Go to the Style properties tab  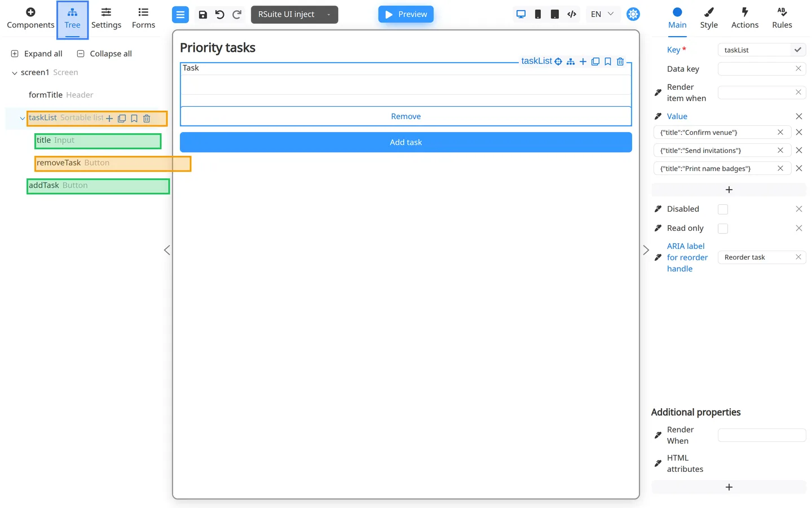(709, 19)
